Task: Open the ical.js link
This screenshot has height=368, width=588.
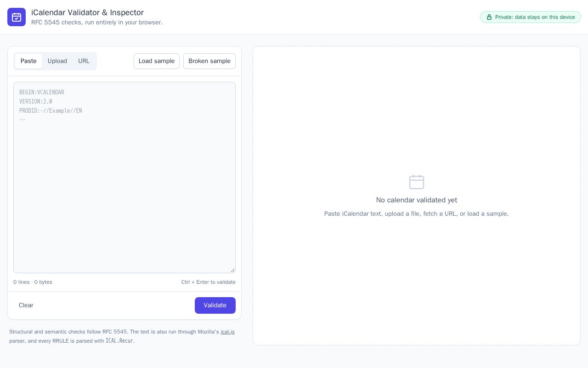Action: [227, 332]
